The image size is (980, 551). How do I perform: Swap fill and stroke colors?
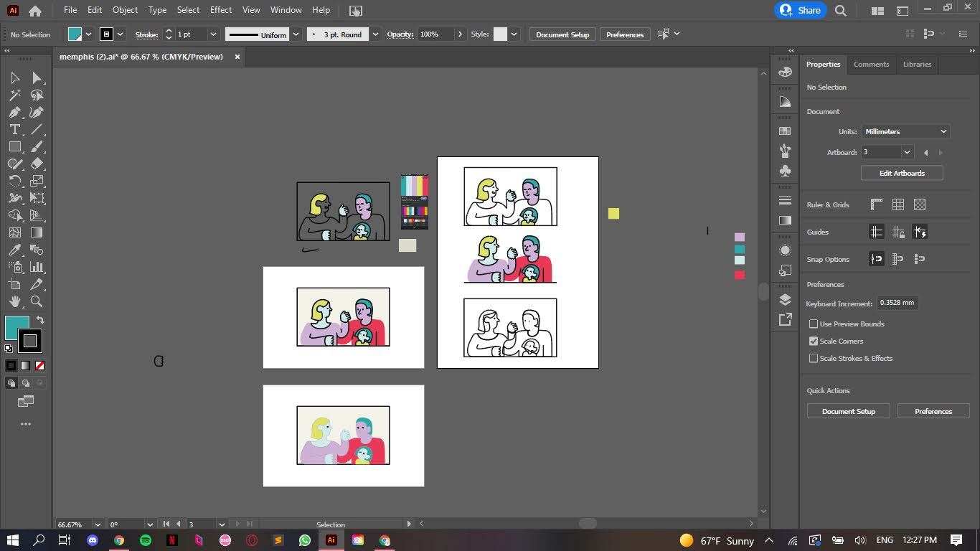click(x=40, y=320)
